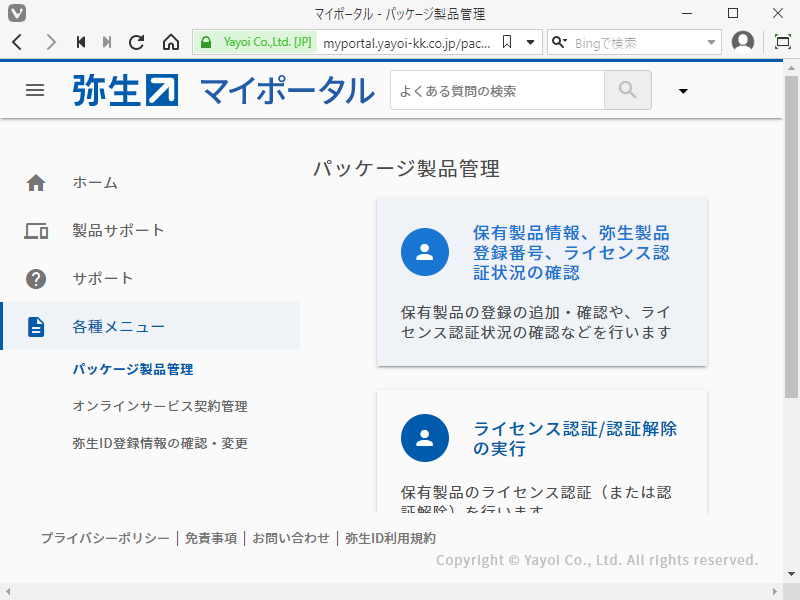Click the FAQ search magnifier button
Image resolution: width=800 pixels, height=600 pixels.
pos(628,90)
